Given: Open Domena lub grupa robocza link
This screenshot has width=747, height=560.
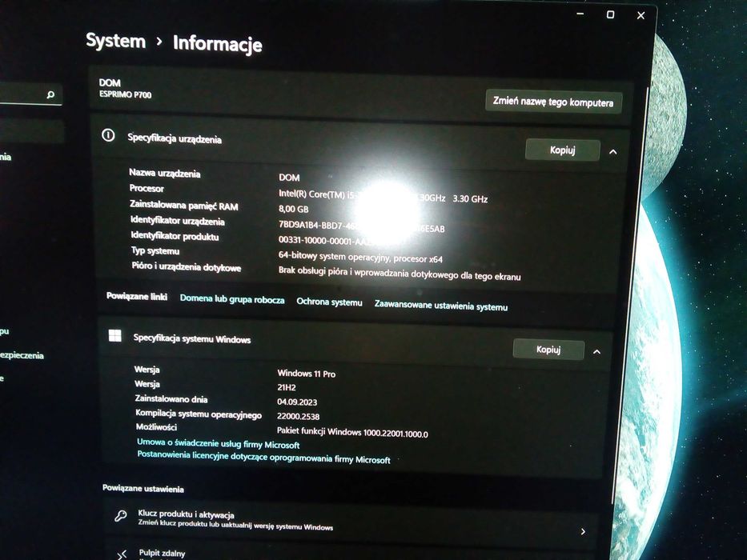Looking at the screenshot, I should coord(232,299).
